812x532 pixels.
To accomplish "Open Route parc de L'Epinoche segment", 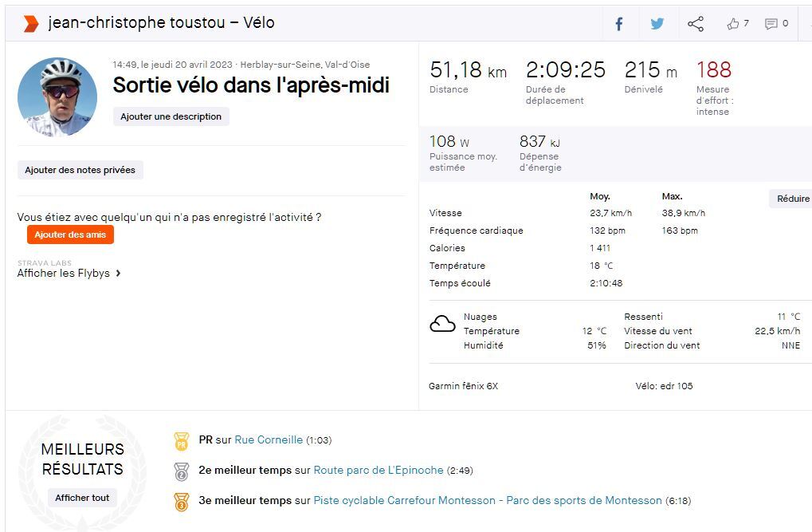I will point(379,471).
